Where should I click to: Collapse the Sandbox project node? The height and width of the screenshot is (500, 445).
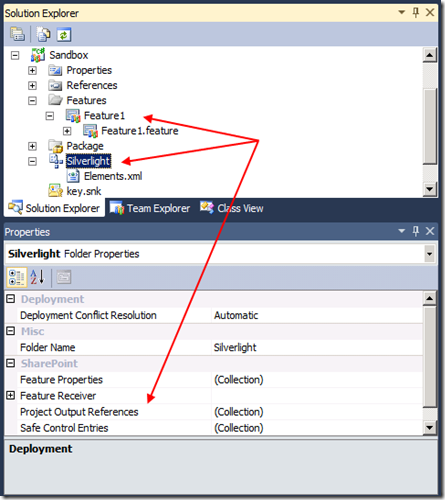coord(15,55)
